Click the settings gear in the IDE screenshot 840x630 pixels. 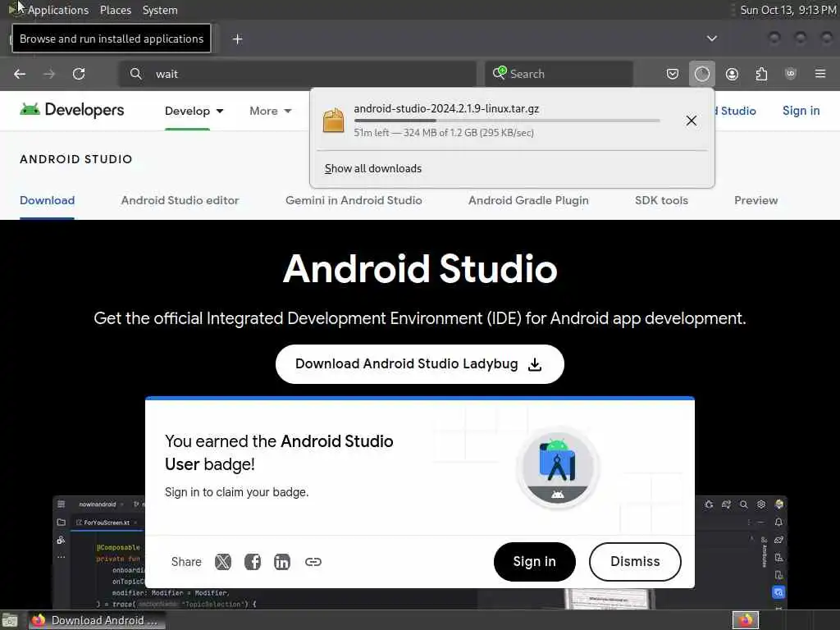click(761, 504)
